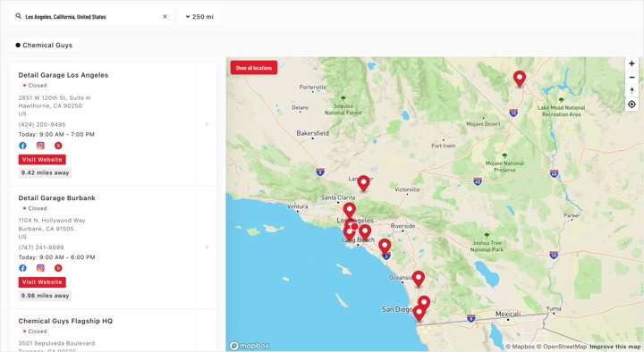This screenshot has height=352, width=644.
Task: Click the location search input field
Action: click(x=91, y=17)
